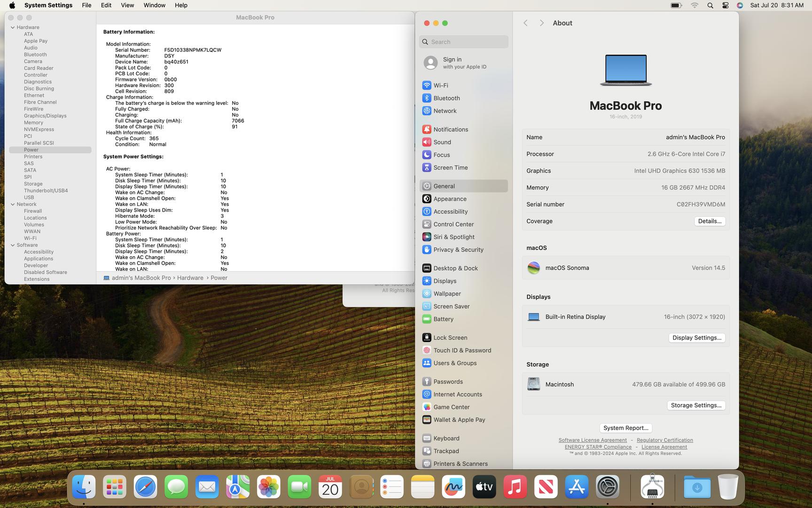Open the View menu
812x508 pixels.
click(127, 5)
